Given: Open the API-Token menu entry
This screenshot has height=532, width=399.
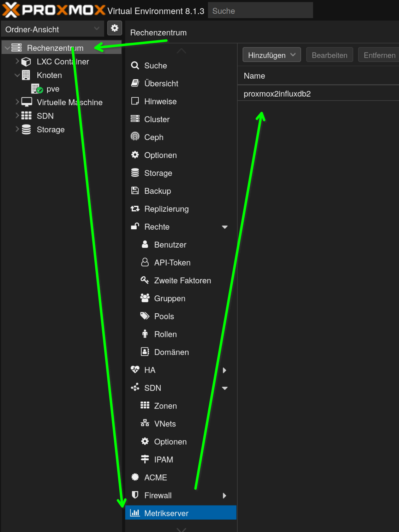Looking at the screenshot, I should 181,262.
